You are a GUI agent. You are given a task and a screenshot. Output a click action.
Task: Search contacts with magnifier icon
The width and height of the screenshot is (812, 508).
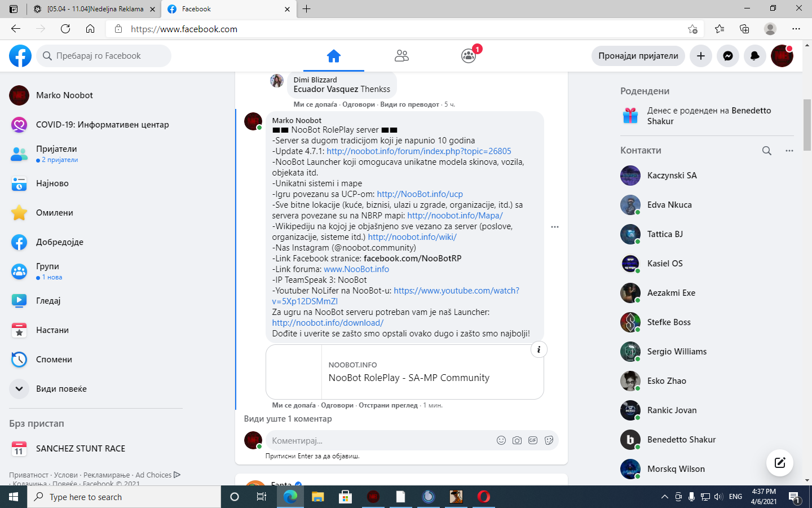point(767,151)
